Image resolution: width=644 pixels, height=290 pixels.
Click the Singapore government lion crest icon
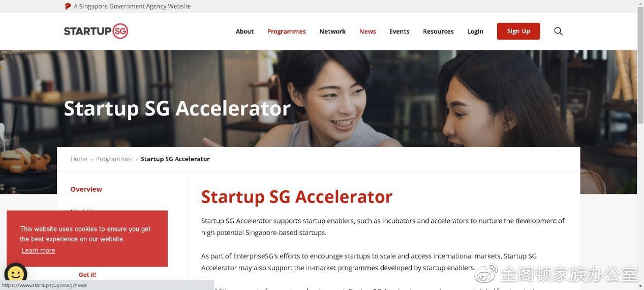click(68, 6)
